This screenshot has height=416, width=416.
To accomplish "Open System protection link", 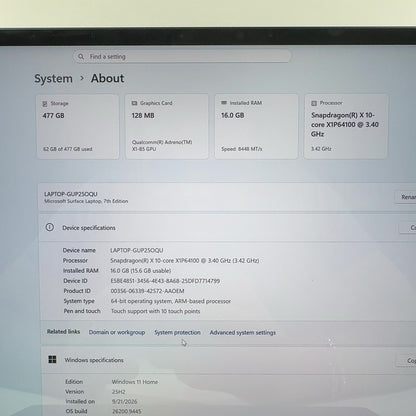I will [x=177, y=332].
